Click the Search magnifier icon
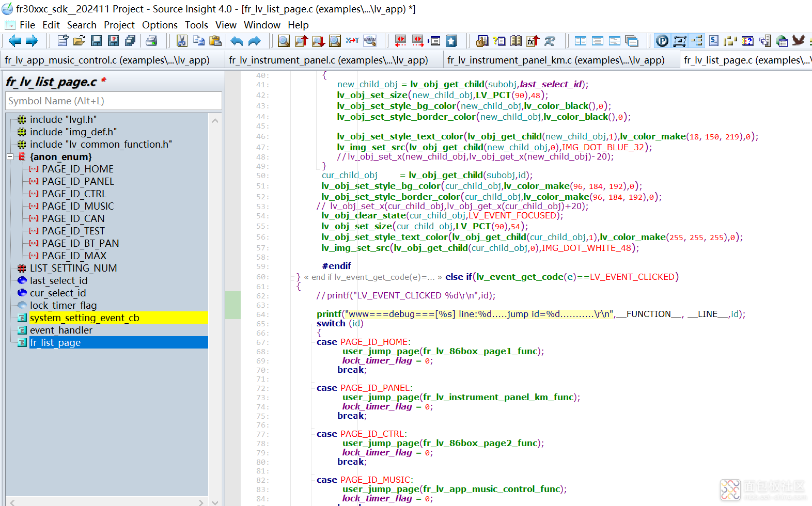The width and height of the screenshot is (812, 506). point(284,41)
